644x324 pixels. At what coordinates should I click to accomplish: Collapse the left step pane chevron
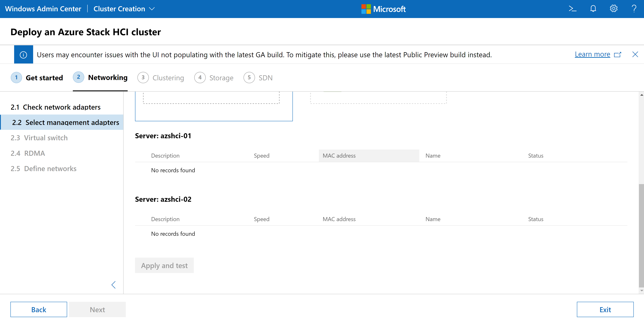[x=114, y=285]
